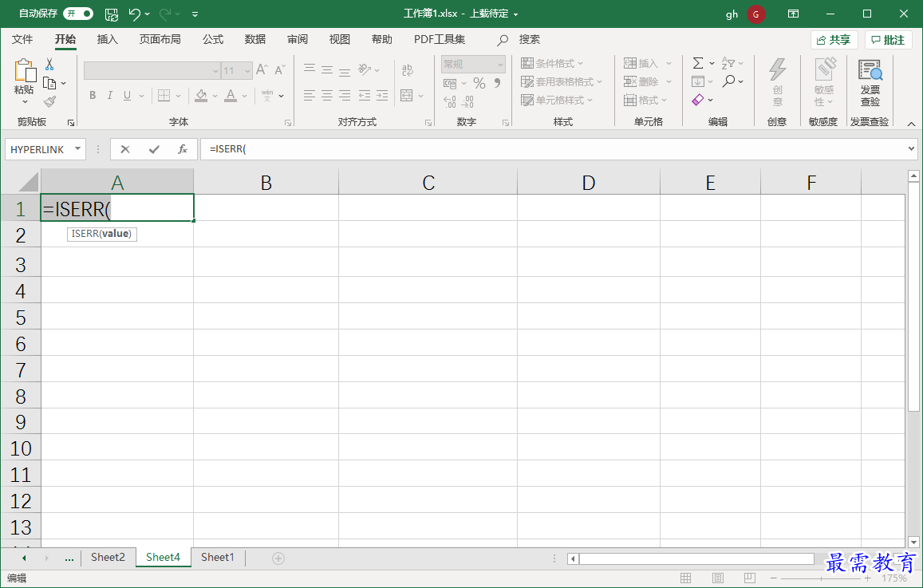
Task: Toggle Underline formatting
Action: click(x=127, y=96)
